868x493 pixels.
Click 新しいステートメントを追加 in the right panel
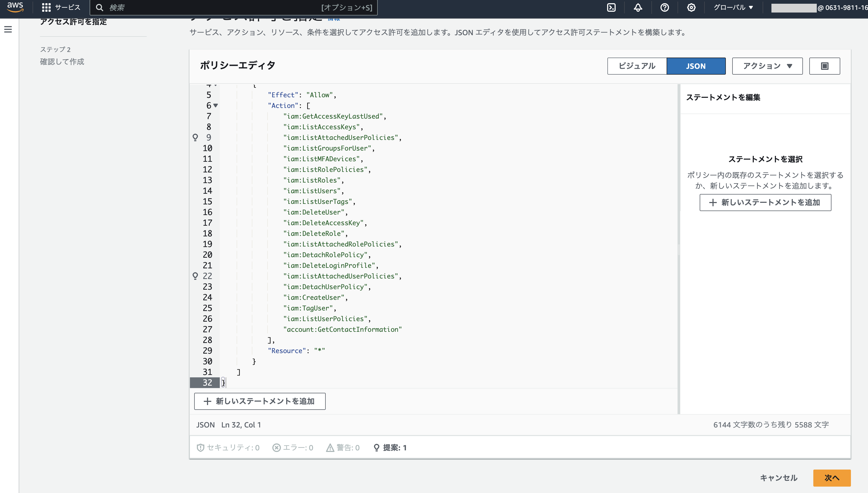[x=765, y=203]
